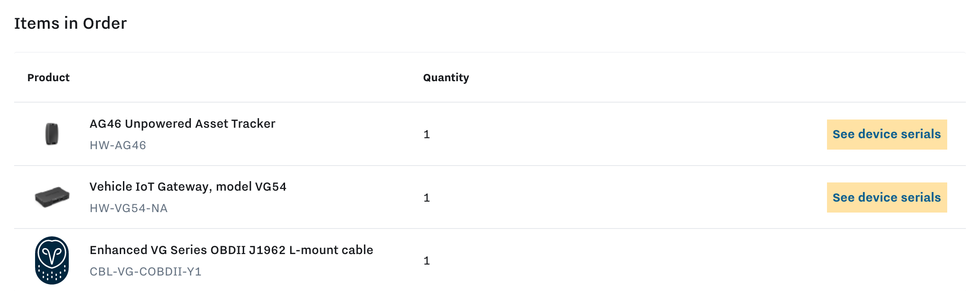Click the AG46 Unpowered Asset Tracker product thumbnail
980x291 pixels.
coord(51,133)
